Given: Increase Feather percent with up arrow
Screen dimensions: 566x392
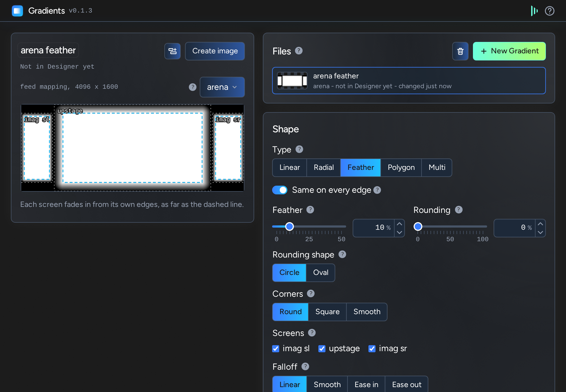Looking at the screenshot, I should [399, 224].
